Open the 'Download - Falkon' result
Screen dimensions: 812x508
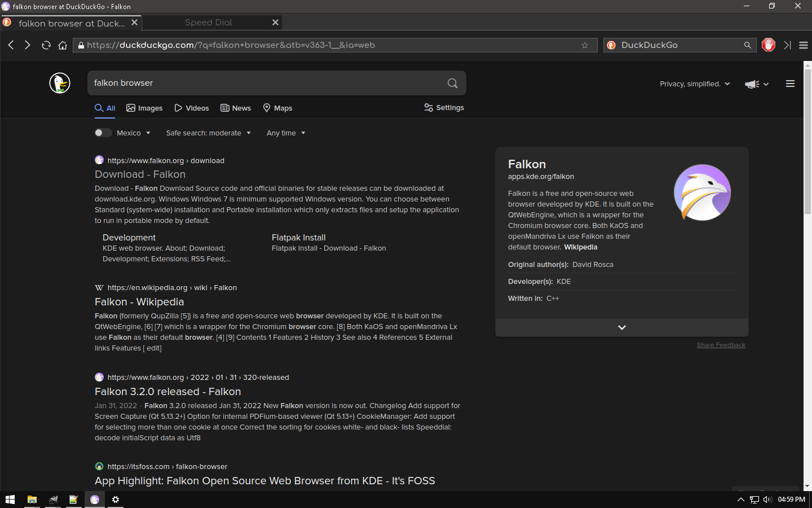[x=140, y=174]
